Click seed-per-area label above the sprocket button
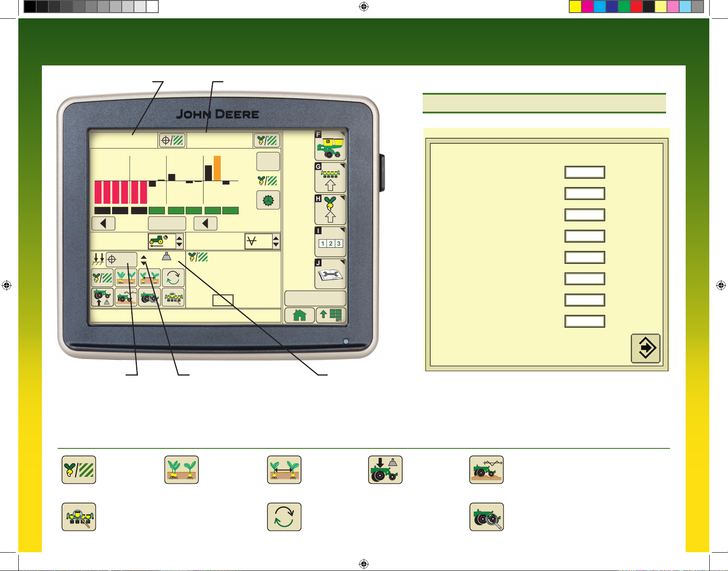Screen dimensions: 728x571 [x=267, y=181]
